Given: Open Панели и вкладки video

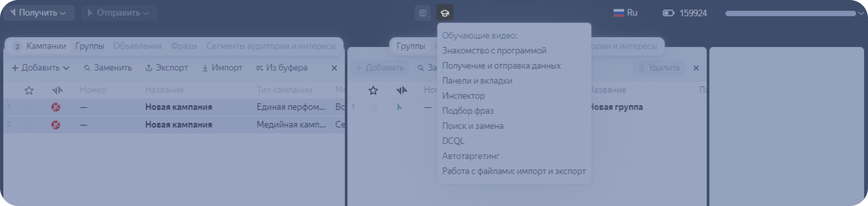Looking at the screenshot, I should point(477,81).
